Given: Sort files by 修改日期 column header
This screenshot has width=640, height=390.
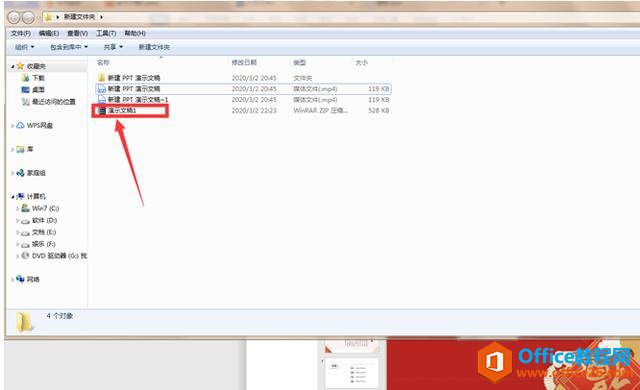Looking at the screenshot, I should click(x=244, y=62).
